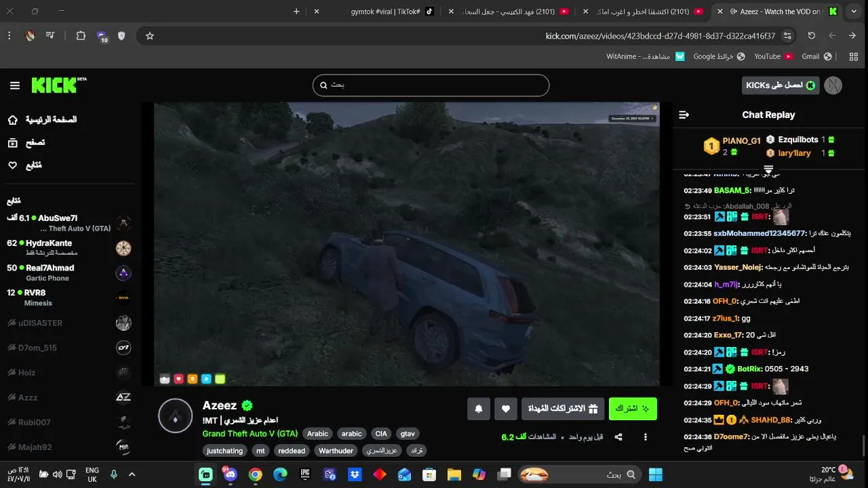
Task: Open a new browser tab
Action: click(x=296, y=12)
